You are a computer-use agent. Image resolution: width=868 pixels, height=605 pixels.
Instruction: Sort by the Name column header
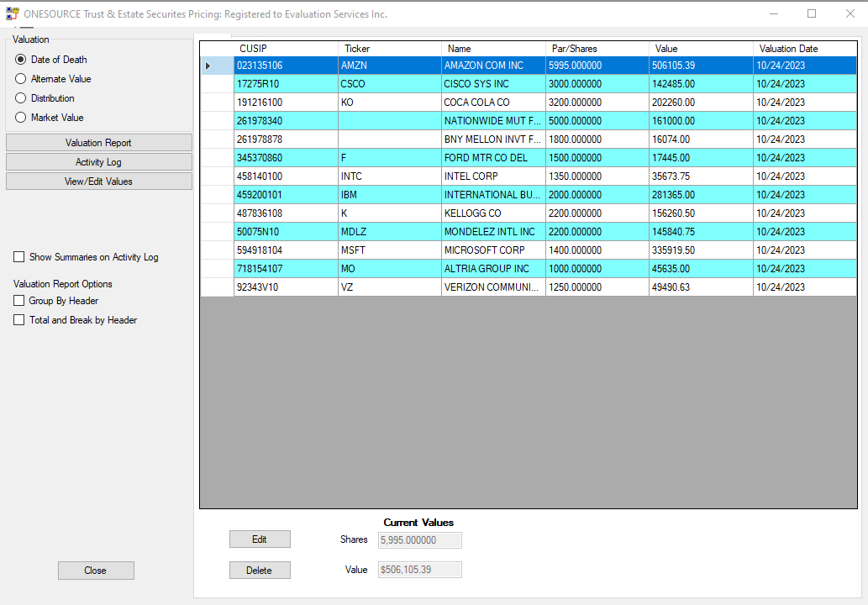tap(493, 49)
